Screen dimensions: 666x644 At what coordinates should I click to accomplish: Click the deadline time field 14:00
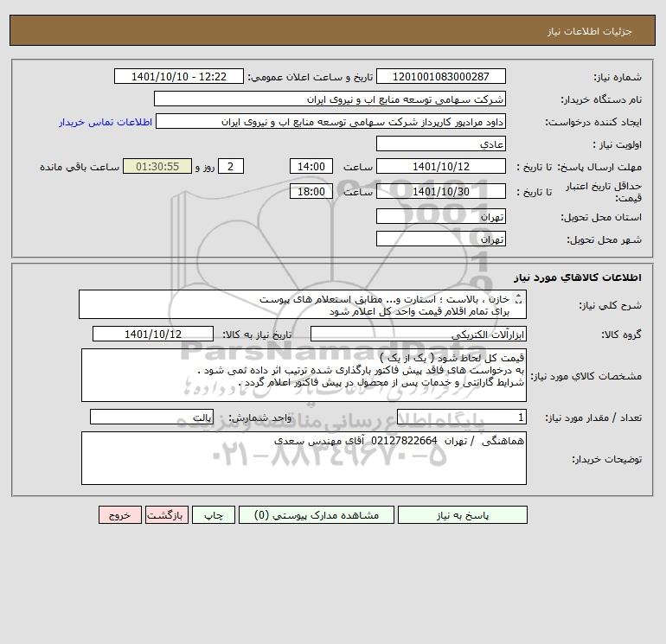pos(311,167)
